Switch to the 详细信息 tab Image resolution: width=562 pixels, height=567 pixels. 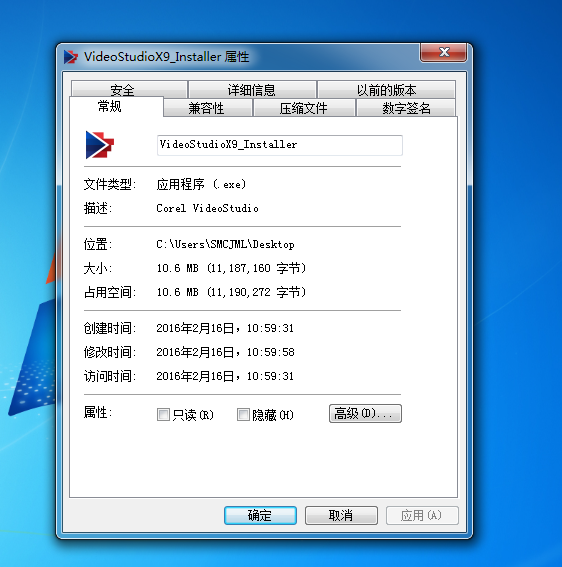point(252,89)
